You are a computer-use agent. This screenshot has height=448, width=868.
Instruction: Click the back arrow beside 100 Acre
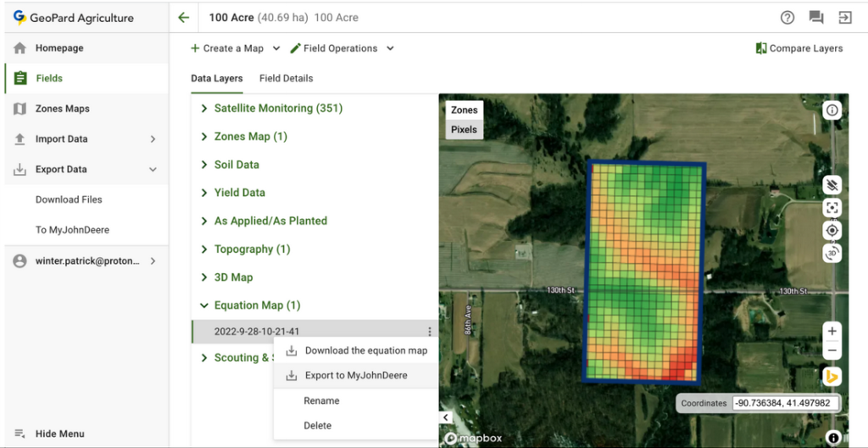[x=183, y=18]
